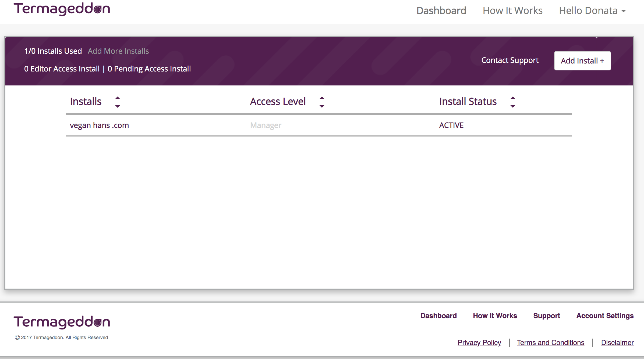The width and height of the screenshot is (644, 359).
Task: Open the Hello Donata dropdown menu
Action: (x=592, y=11)
